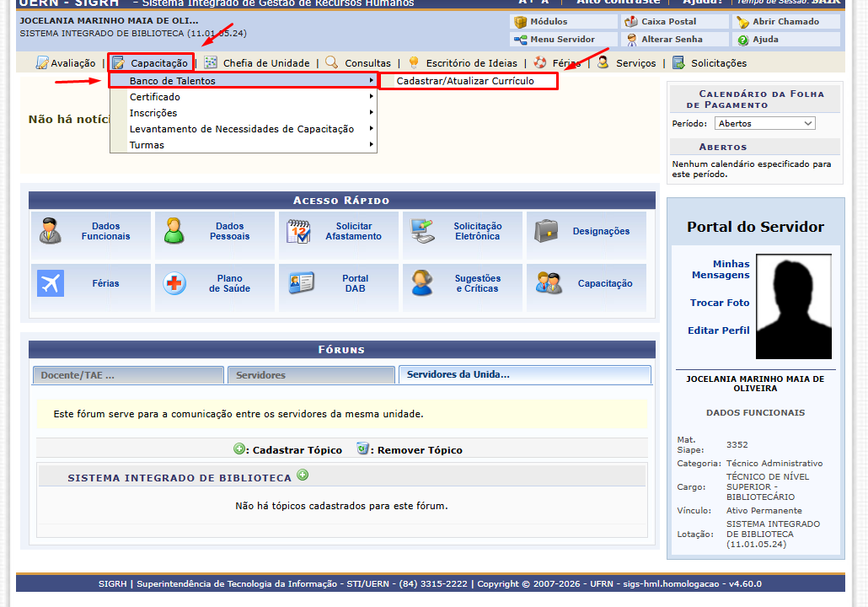This screenshot has width=868, height=607.
Task: Open the Período dropdown showing Abertos
Action: (764, 123)
